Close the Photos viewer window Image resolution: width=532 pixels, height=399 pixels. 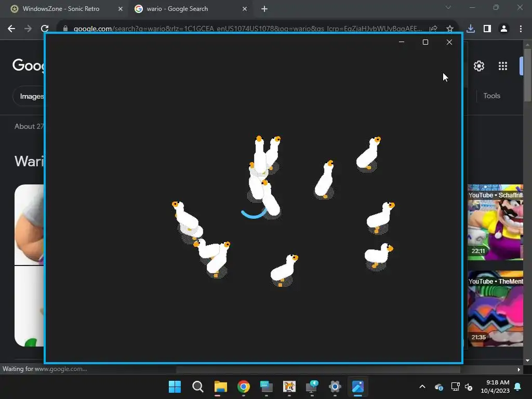(449, 42)
